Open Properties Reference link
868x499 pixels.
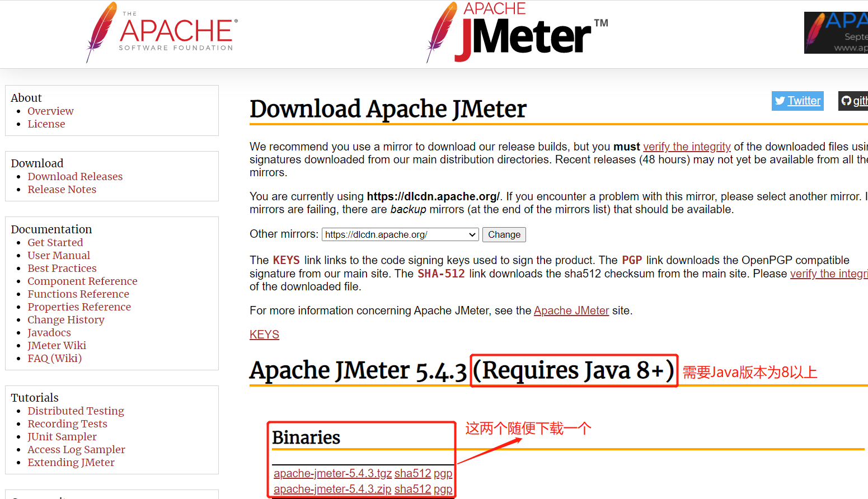79,307
